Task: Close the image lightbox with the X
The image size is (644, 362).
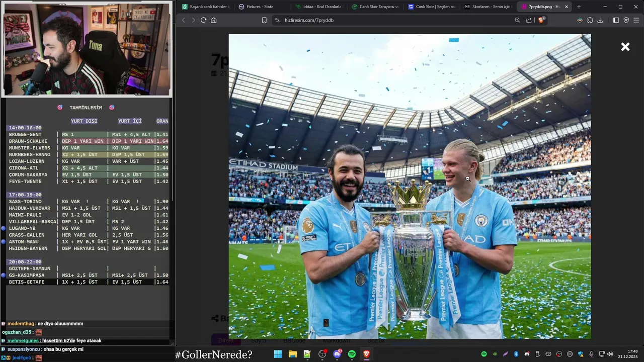Action: pyautogui.click(x=625, y=47)
